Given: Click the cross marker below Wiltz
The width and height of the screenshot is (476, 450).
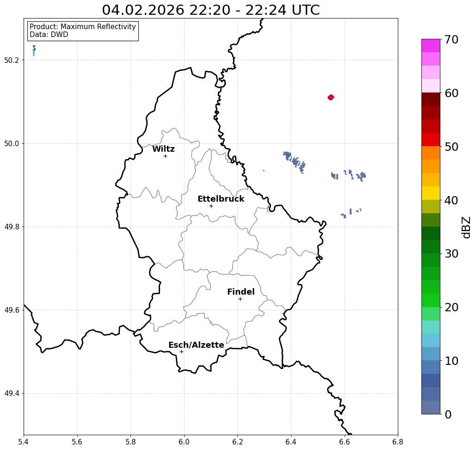Looking at the screenshot, I should [166, 156].
